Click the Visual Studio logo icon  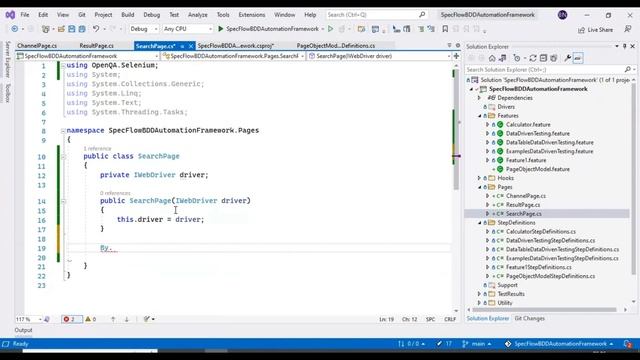[10, 15]
